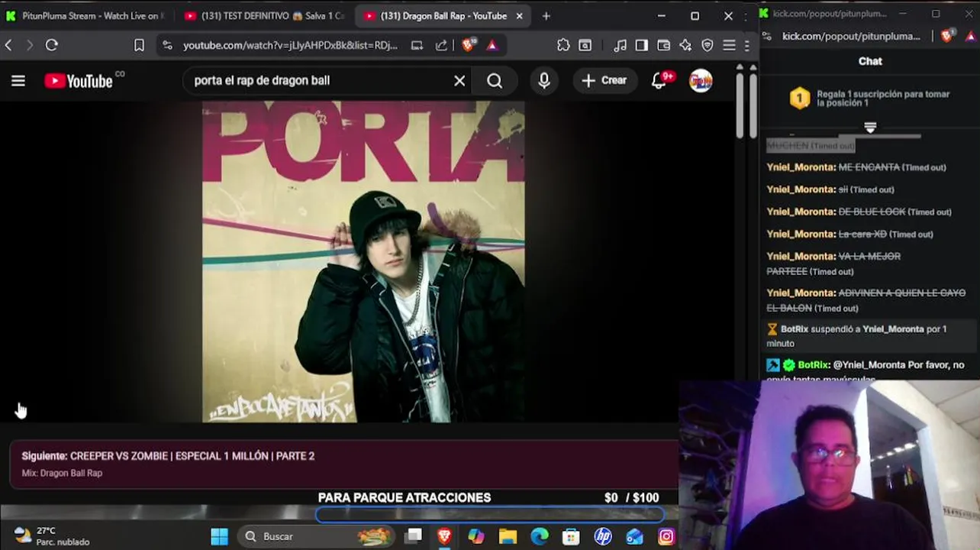
Task: Click Yniel_Moronta on DE BLUE LOCK message
Action: point(801,212)
